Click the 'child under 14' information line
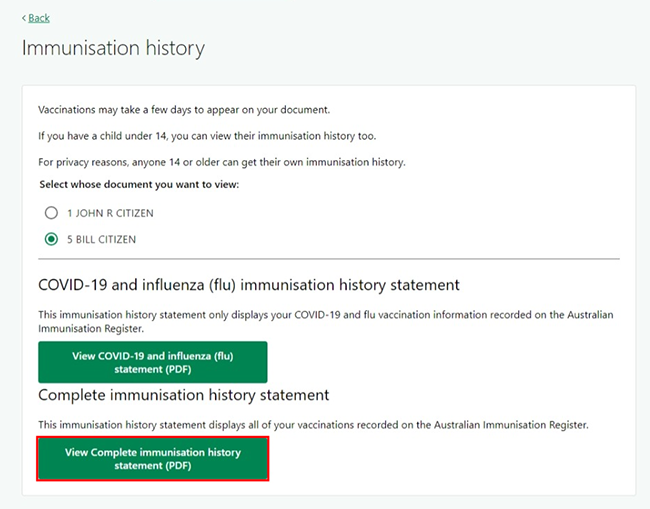 (207, 136)
